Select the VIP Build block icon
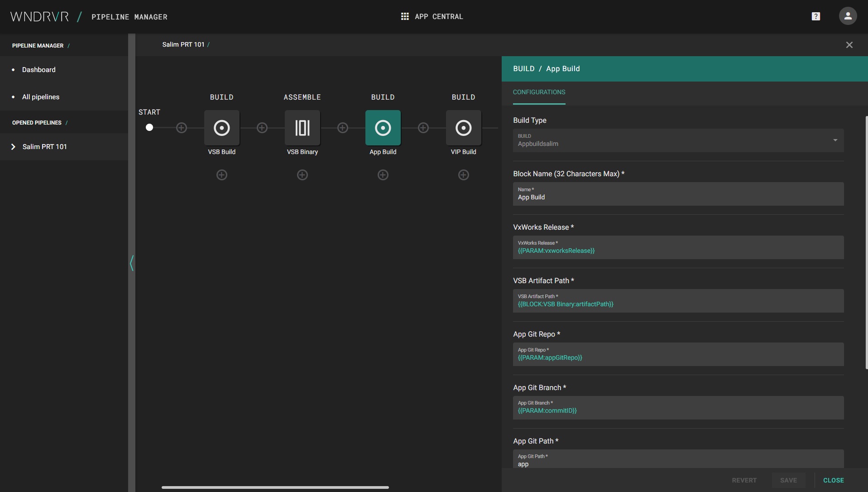 (464, 128)
